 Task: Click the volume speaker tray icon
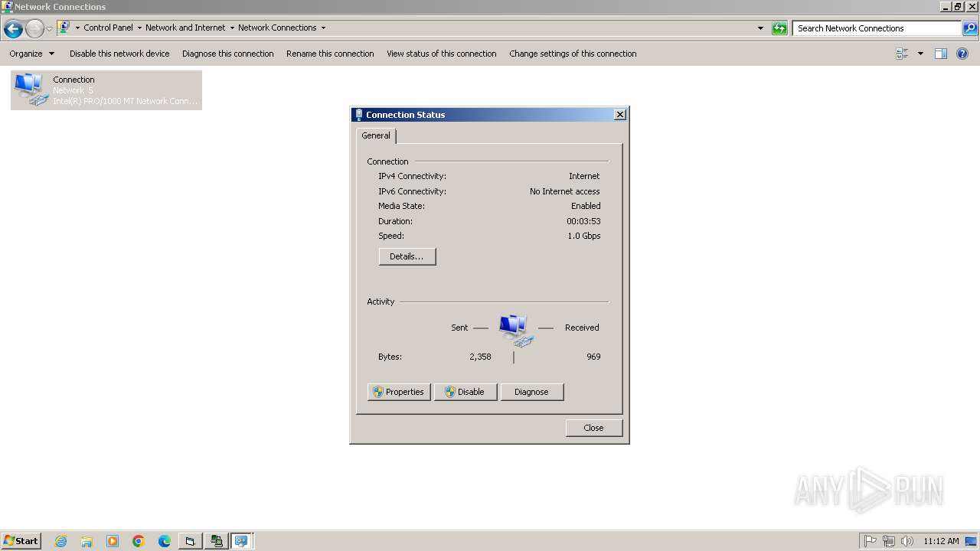click(907, 541)
